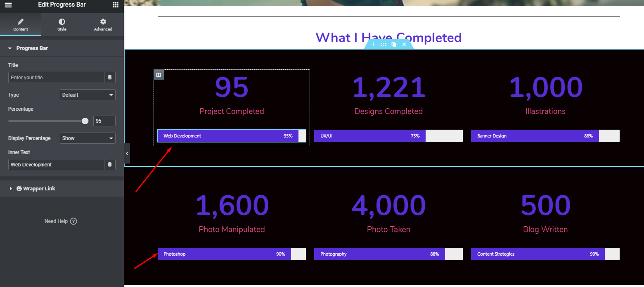This screenshot has height=287, width=644.
Task: Delete section with the X handle
Action: coord(404,44)
